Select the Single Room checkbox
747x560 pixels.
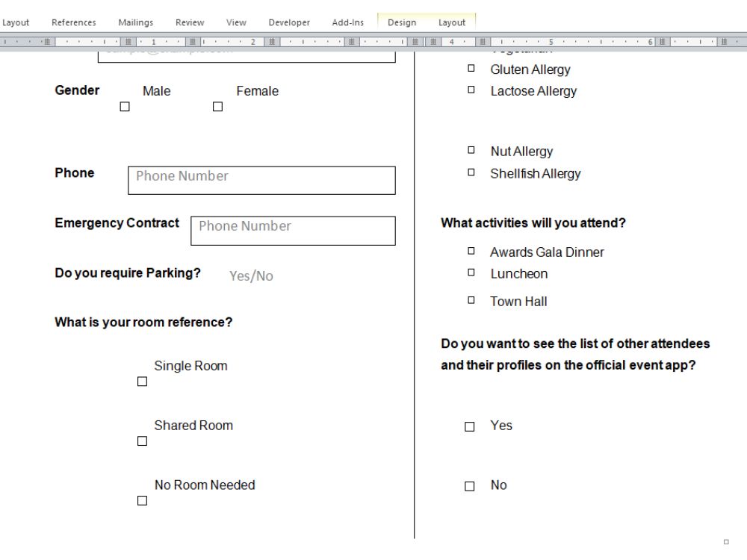tap(142, 381)
